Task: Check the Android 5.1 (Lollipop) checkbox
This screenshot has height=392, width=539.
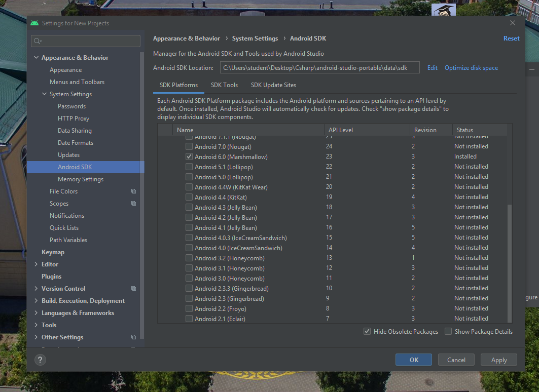Action: [x=189, y=167]
